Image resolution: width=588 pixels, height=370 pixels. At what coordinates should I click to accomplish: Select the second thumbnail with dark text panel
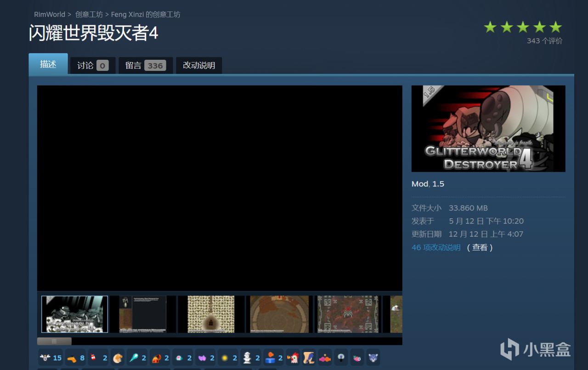tap(143, 314)
